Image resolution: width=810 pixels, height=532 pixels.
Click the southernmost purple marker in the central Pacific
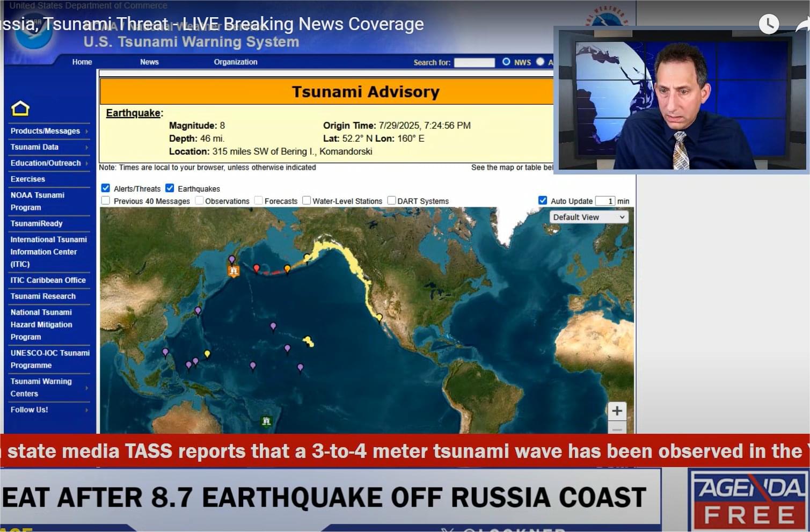pyautogui.click(x=300, y=368)
